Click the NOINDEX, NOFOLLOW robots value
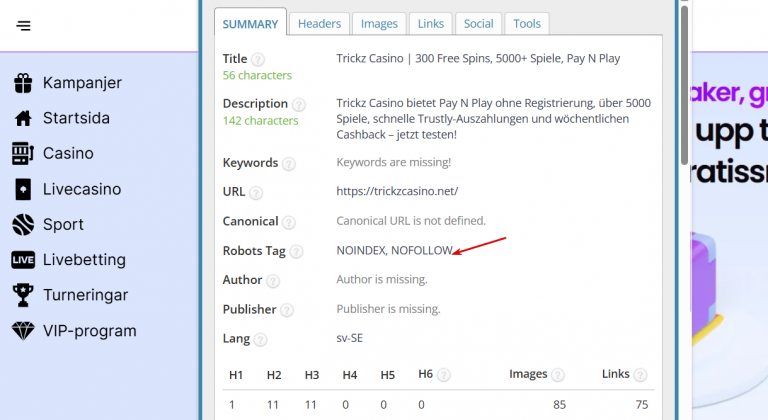This screenshot has width=768, height=420. pyautogui.click(x=394, y=250)
